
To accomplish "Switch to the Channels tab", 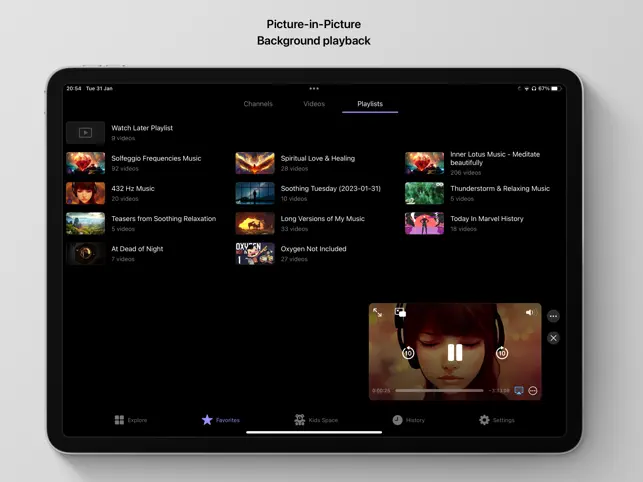I will click(x=258, y=104).
